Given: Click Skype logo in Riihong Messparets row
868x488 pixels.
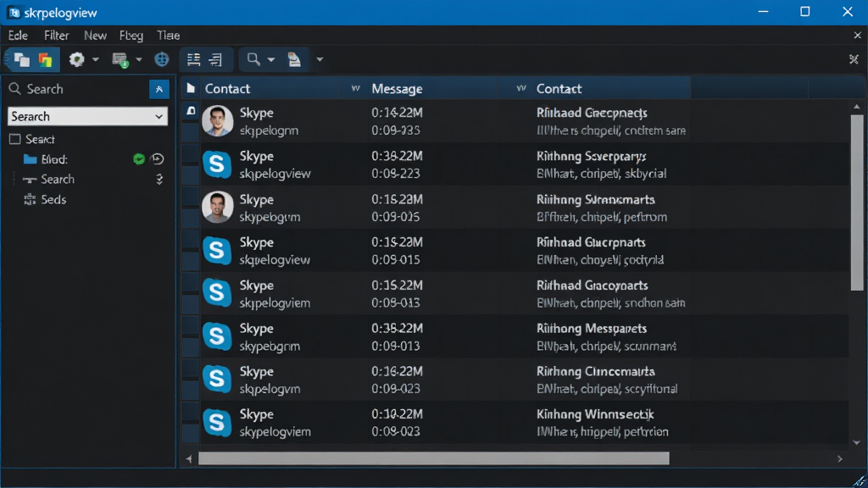Looking at the screenshot, I should [x=217, y=336].
